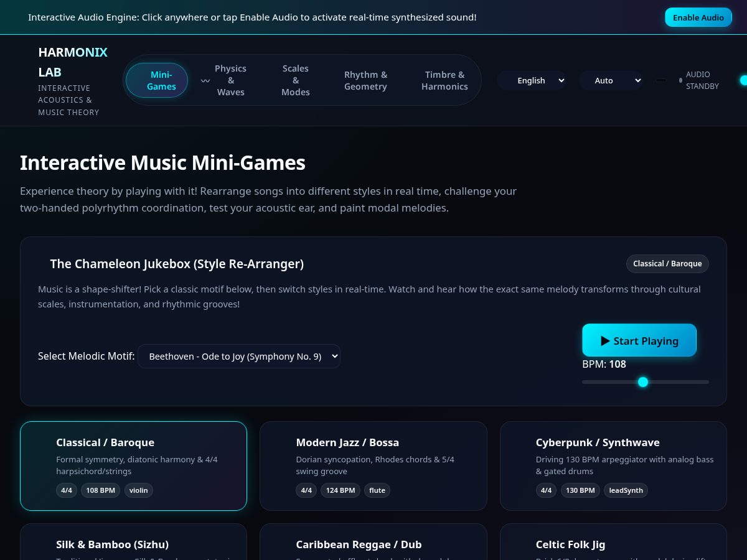Screen dimensions: 747x560
Task: Click the HARMONIX LAB logo title
Action: tap(73, 62)
